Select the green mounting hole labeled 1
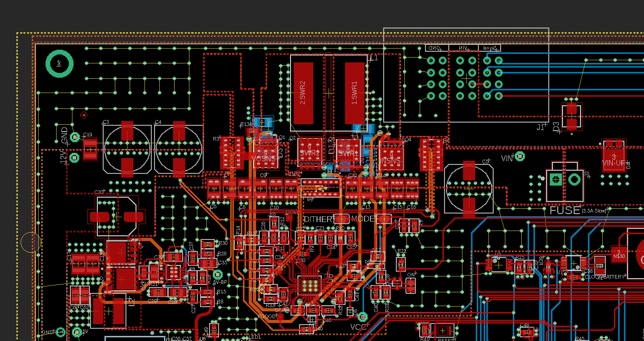The height and width of the screenshot is (341, 644). point(59,63)
